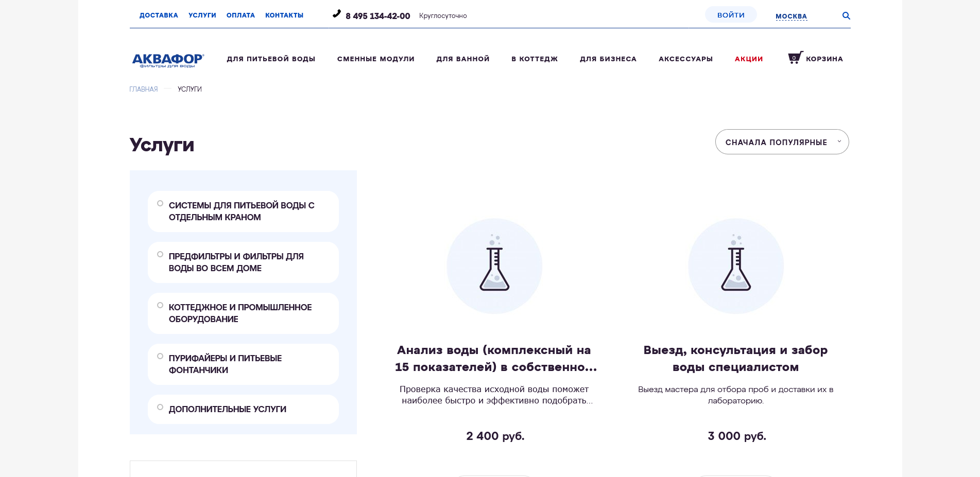Click flask image for Анализ воды service
This screenshot has height=477, width=980.
coord(494,266)
